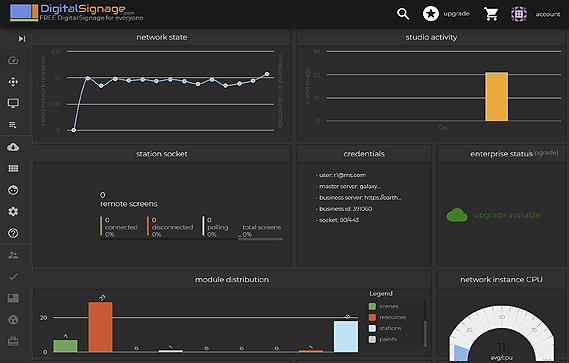Click the cloud download icon in sidebar
This screenshot has height=363, width=569.
click(13, 147)
